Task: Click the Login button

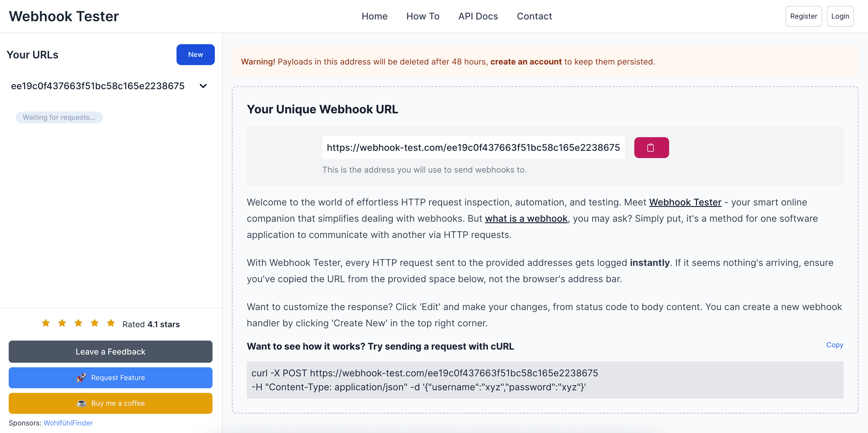Action: coord(840,16)
